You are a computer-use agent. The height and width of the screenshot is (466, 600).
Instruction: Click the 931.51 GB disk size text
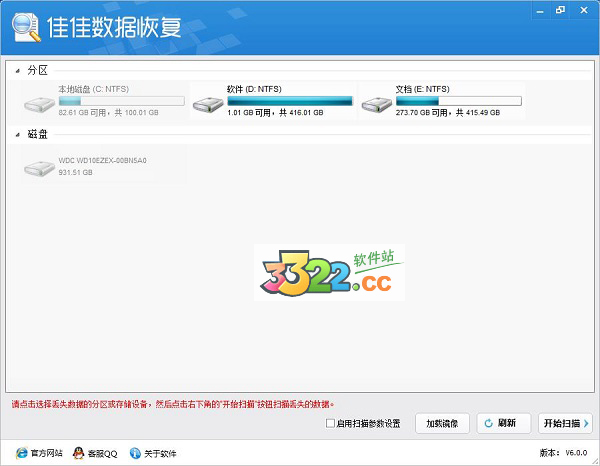75,173
